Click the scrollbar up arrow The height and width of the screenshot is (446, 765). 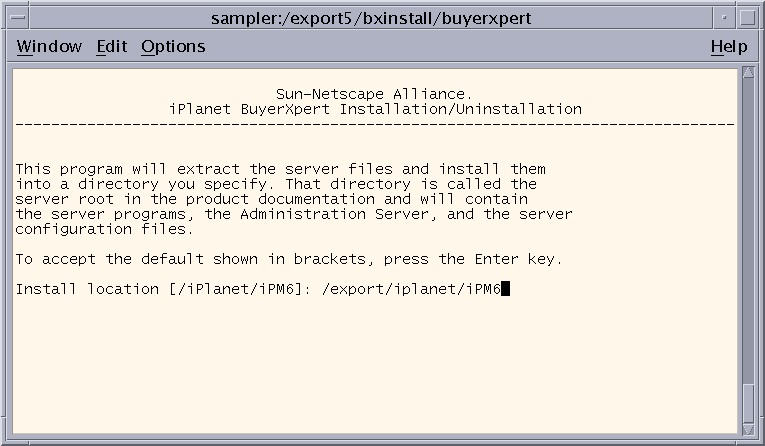click(748, 73)
